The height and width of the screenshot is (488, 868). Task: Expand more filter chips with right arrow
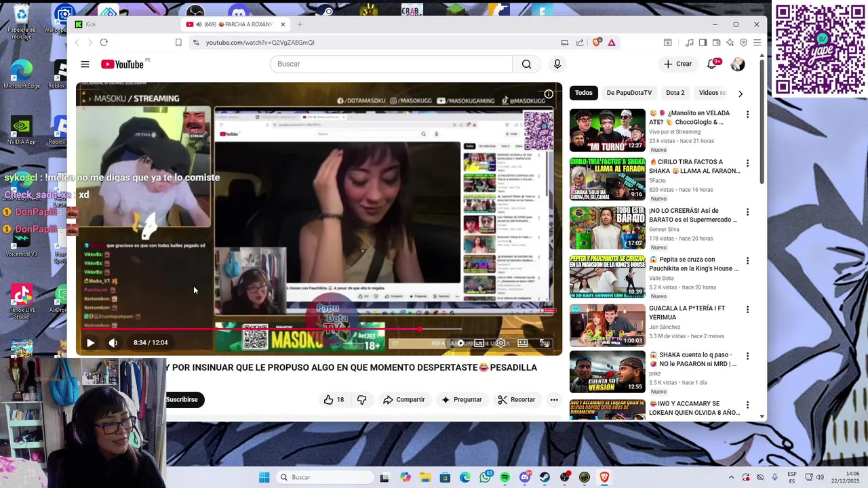tap(740, 94)
